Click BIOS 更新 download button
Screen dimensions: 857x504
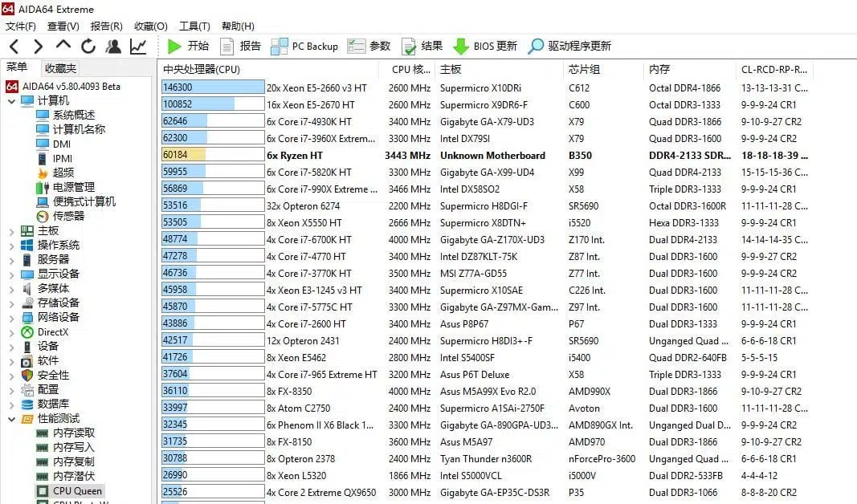tap(485, 47)
